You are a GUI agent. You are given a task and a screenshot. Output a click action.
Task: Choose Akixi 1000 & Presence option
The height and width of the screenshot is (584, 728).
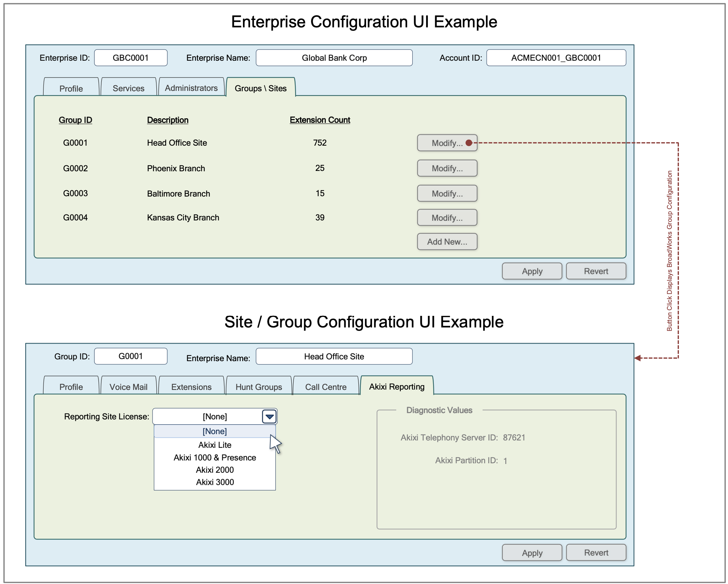click(x=215, y=458)
